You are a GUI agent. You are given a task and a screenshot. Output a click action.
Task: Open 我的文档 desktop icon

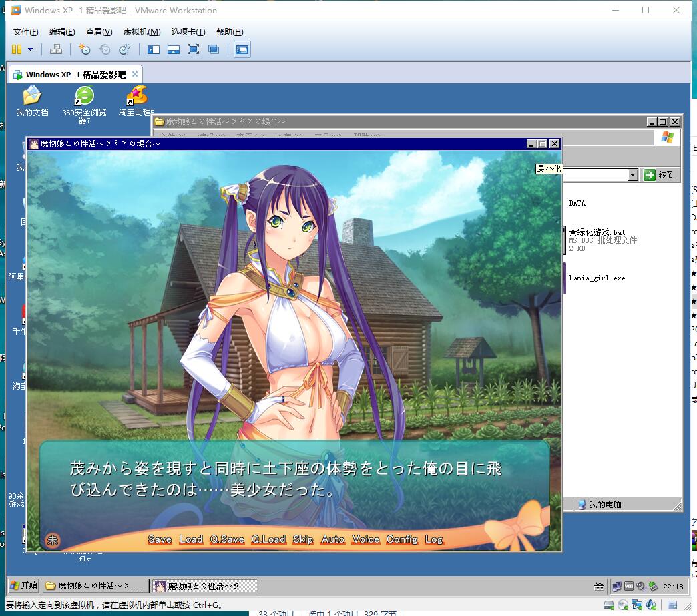[32, 101]
